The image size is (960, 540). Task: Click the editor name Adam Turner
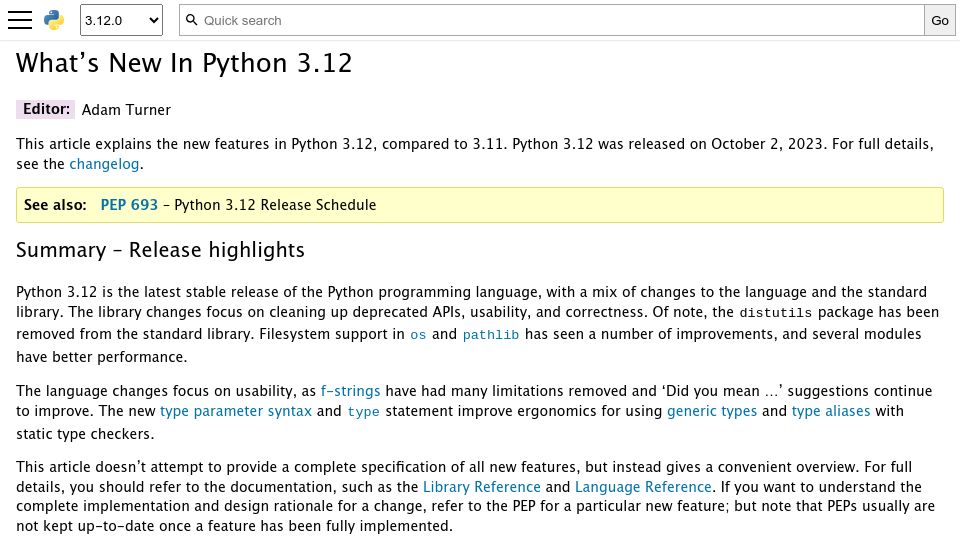[x=126, y=110]
